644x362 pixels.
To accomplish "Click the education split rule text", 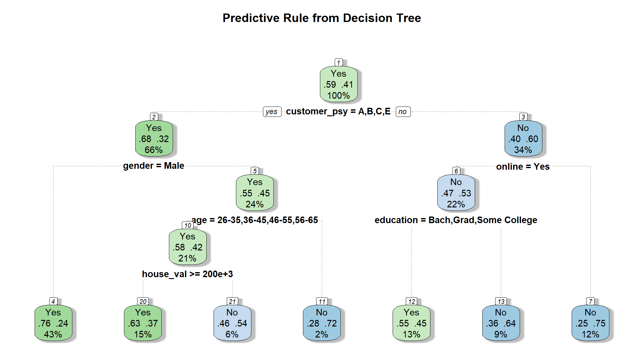I will (x=456, y=220).
